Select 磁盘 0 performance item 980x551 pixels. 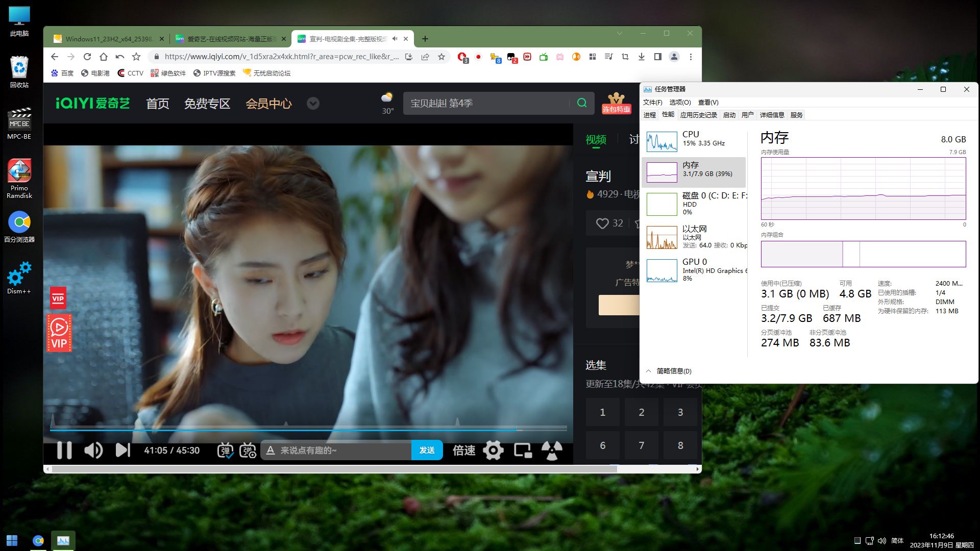pyautogui.click(x=693, y=204)
